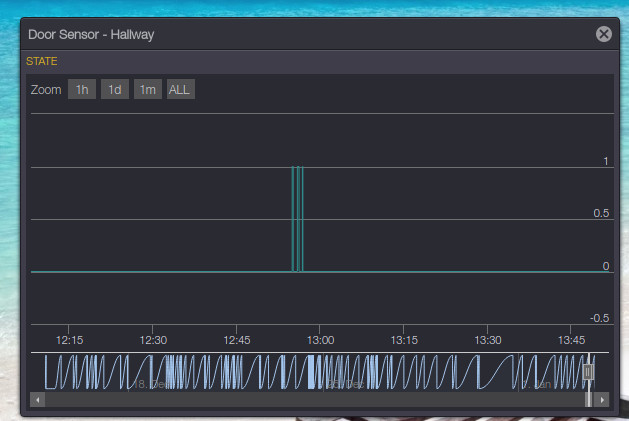Click the 13:15 time axis label
The width and height of the screenshot is (629, 421).
(403, 340)
